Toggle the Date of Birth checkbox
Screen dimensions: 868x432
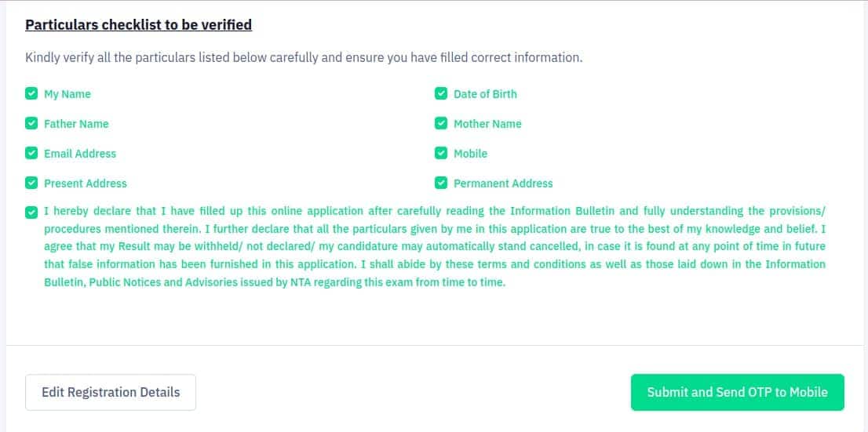tap(441, 93)
